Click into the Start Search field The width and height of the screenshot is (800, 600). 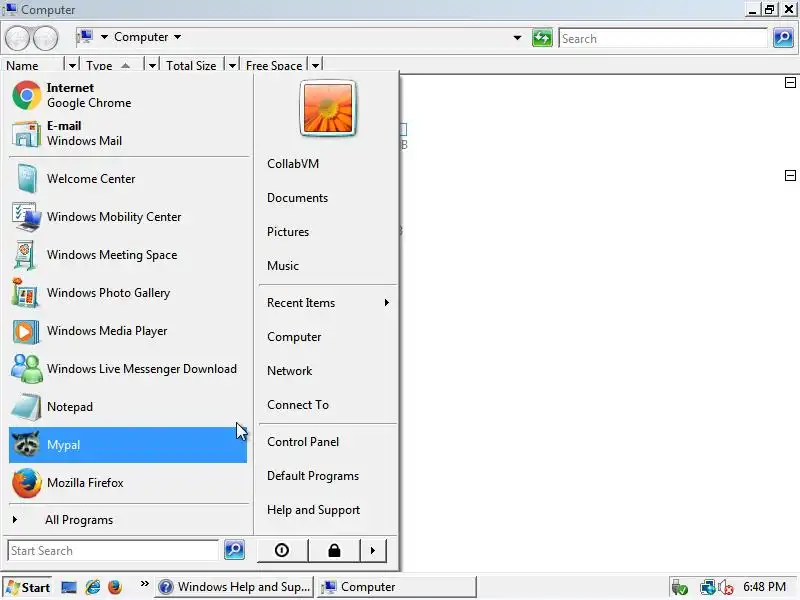point(113,551)
